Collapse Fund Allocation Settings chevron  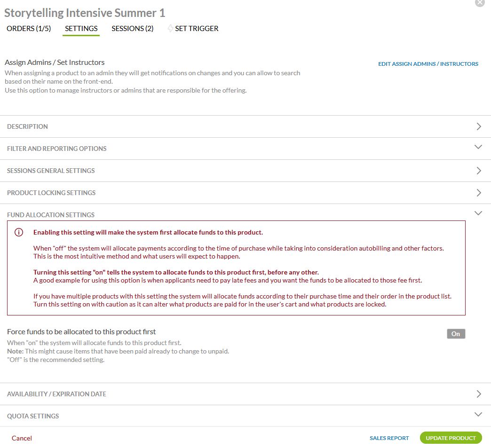click(x=478, y=213)
